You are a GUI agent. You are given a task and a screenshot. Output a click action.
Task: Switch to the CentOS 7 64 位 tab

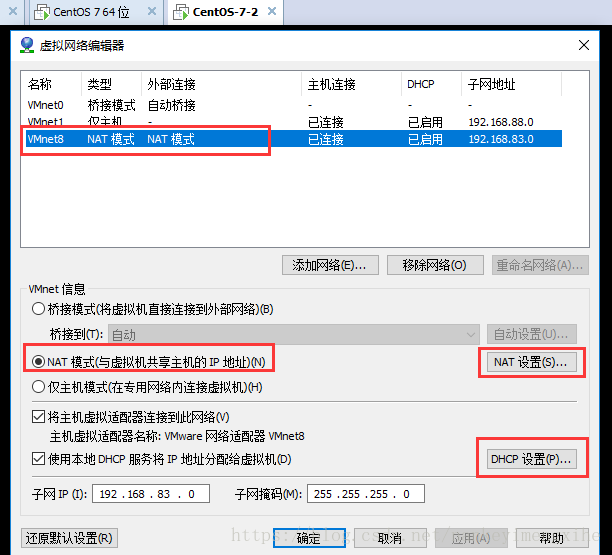coord(96,12)
